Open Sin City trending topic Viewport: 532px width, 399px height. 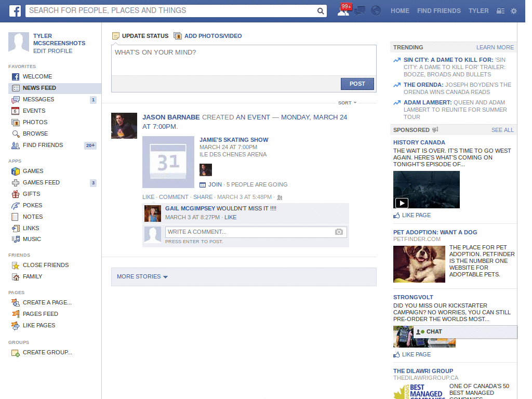pos(448,60)
